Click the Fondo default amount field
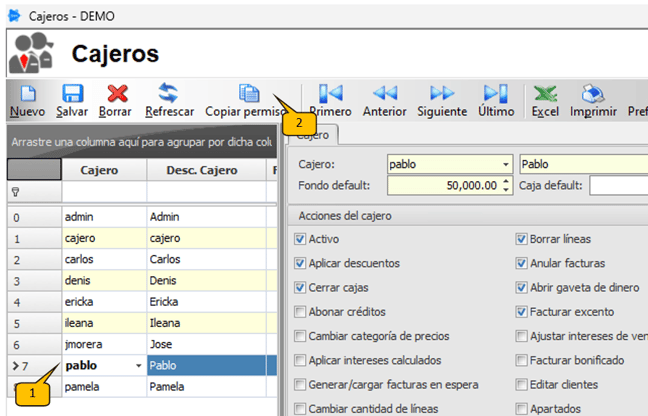This screenshot has height=416, width=648. (443, 185)
